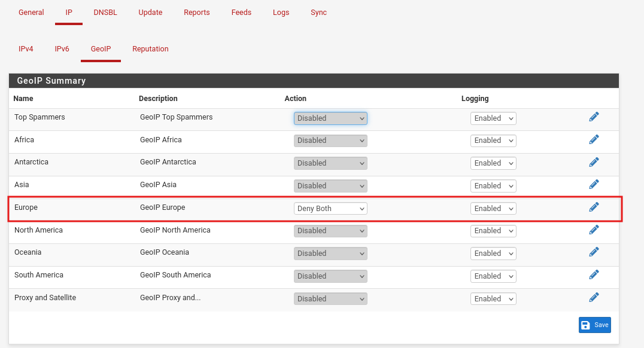Click the Action column header

[x=295, y=99]
